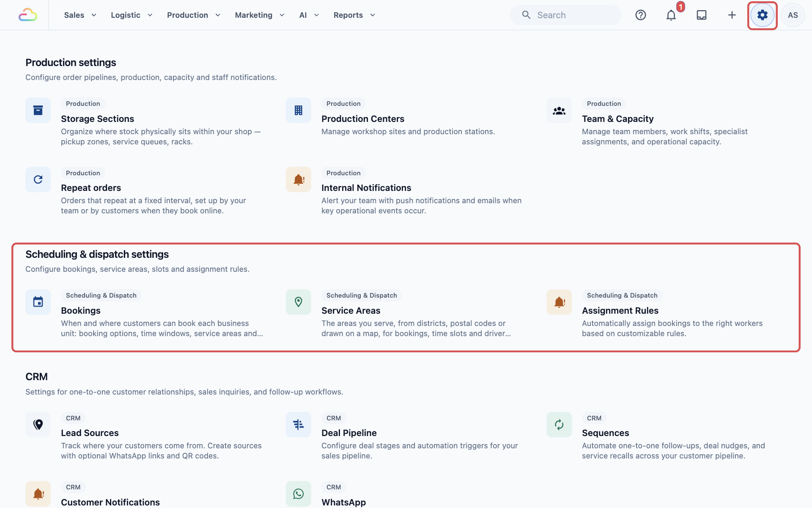Click the Assignment Rules bell icon
812x508 pixels.
point(559,302)
